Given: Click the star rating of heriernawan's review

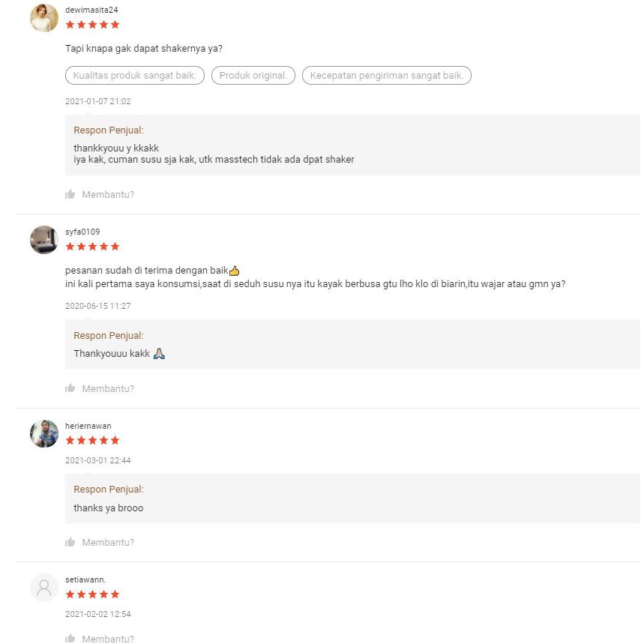Looking at the screenshot, I should pos(92,441).
